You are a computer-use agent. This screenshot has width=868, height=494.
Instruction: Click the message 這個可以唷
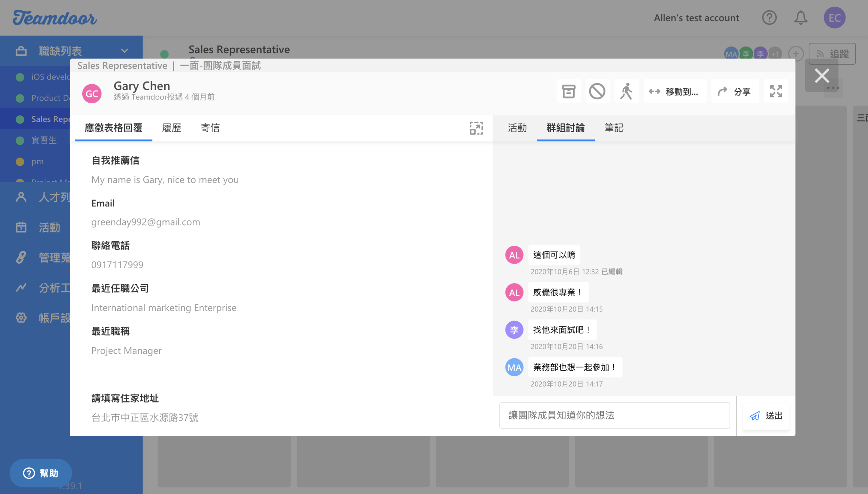[x=554, y=255]
